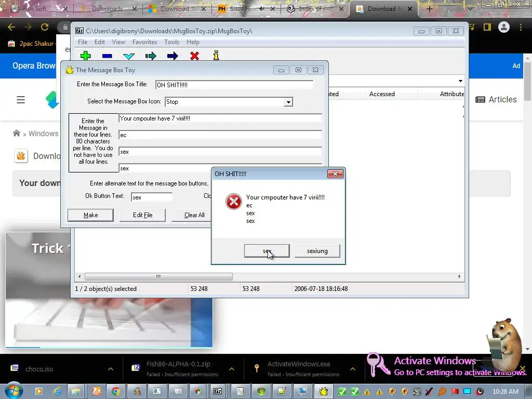Open the View menu in 7-Zip
532x399 pixels.
118,42
